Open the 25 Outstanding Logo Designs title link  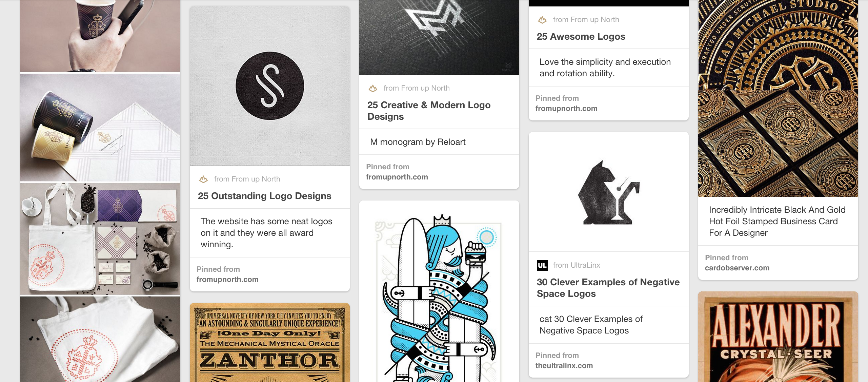[264, 196]
